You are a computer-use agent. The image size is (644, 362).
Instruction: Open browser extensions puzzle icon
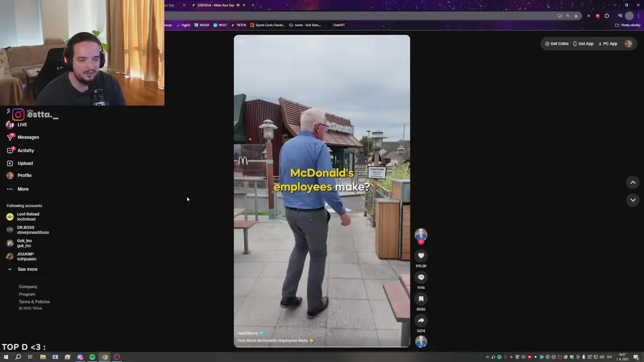607,16
